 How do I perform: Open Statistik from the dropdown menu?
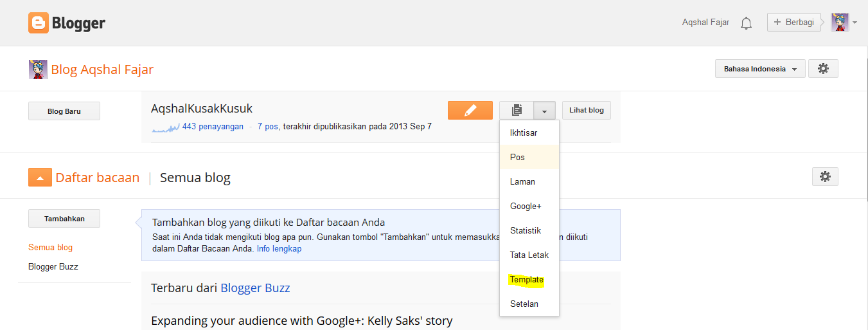(x=529, y=230)
